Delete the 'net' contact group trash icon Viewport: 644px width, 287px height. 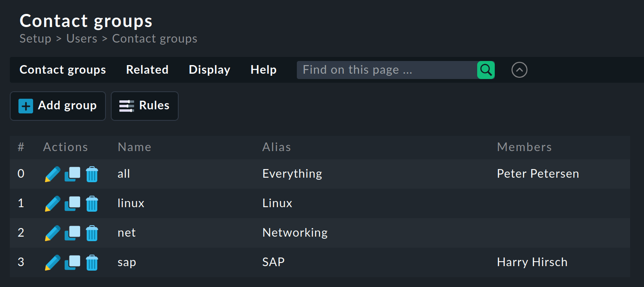92,233
